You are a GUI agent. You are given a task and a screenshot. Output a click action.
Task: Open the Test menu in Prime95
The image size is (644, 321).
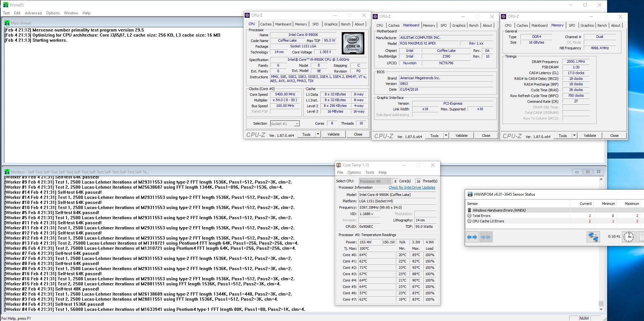[x=6, y=13]
